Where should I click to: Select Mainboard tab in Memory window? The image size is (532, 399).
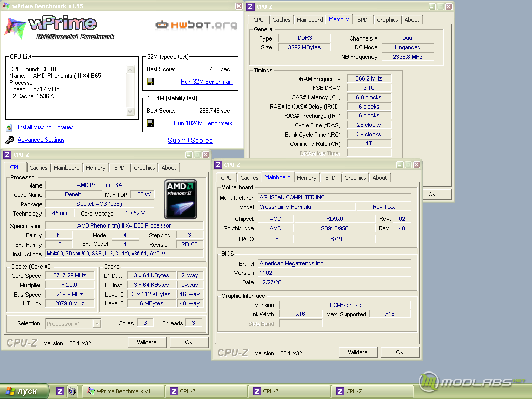310,20
